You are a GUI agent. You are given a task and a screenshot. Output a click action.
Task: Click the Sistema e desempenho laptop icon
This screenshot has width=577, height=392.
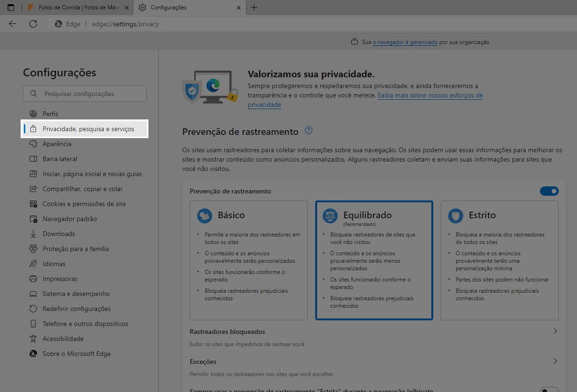pyautogui.click(x=33, y=294)
